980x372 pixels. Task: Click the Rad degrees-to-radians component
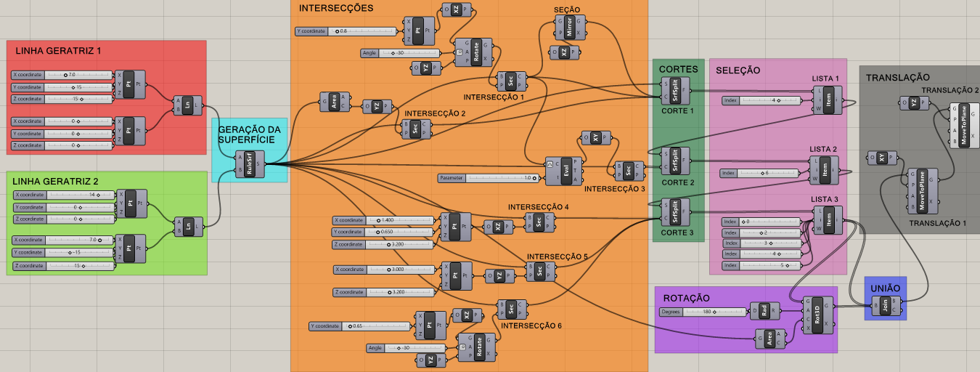(x=764, y=311)
